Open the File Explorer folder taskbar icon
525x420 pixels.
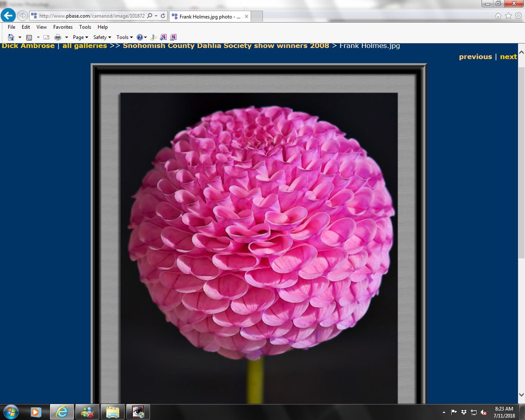(112, 412)
